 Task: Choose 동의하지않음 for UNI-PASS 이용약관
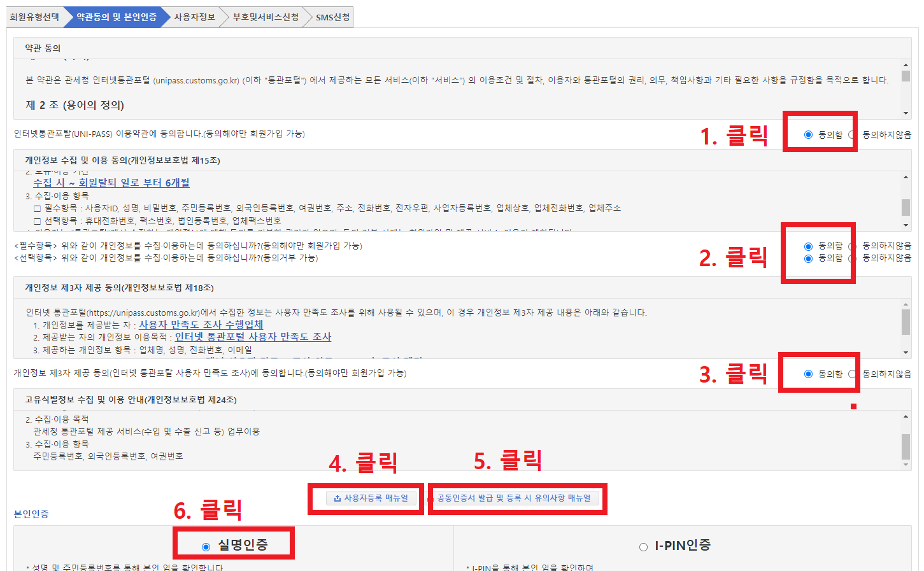point(852,134)
